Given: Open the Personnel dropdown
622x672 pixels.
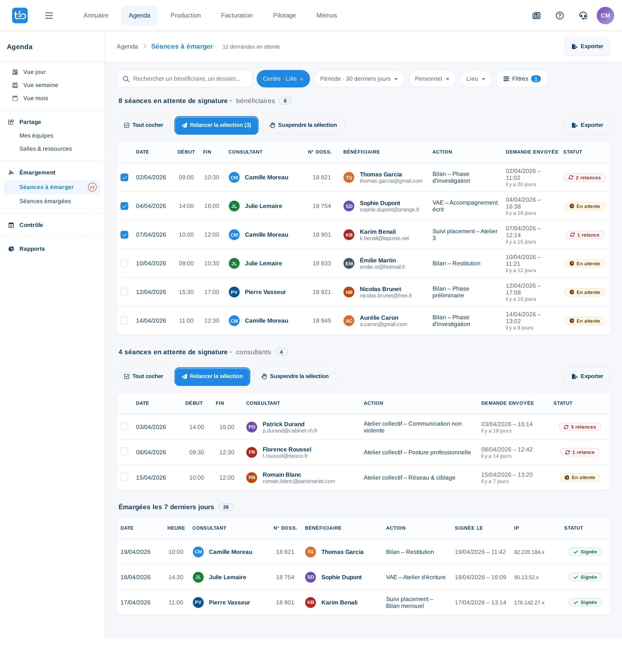Looking at the screenshot, I should (x=432, y=79).
